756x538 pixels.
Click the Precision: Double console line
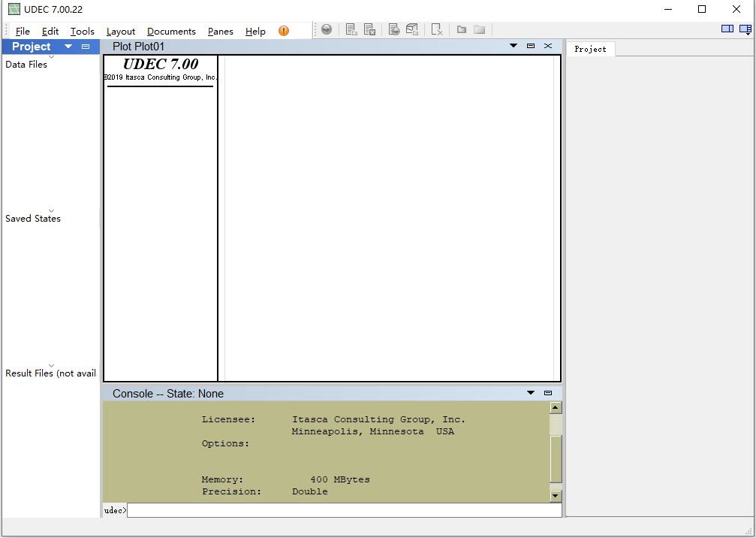click(265, 491)
